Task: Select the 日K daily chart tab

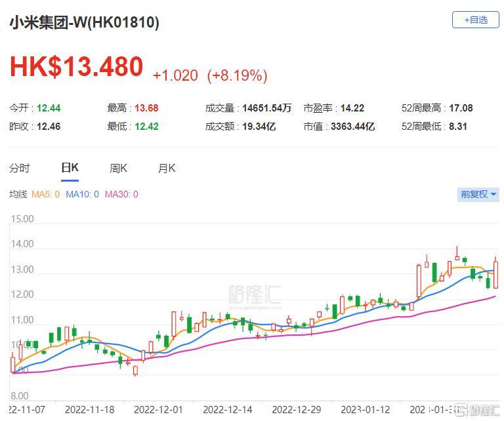Action: [70, 168]
